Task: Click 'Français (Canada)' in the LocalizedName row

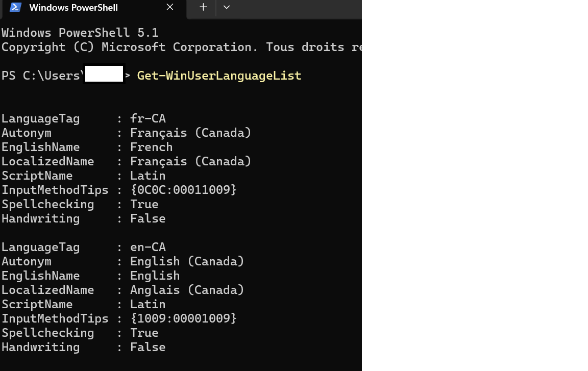Action: pyautogui.click(x=190, y=161)
